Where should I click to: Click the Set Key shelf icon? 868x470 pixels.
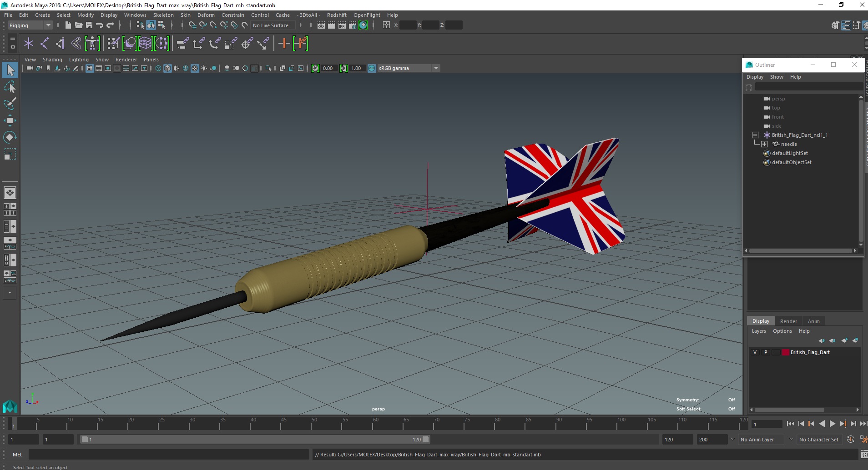(x=284, y=44)
